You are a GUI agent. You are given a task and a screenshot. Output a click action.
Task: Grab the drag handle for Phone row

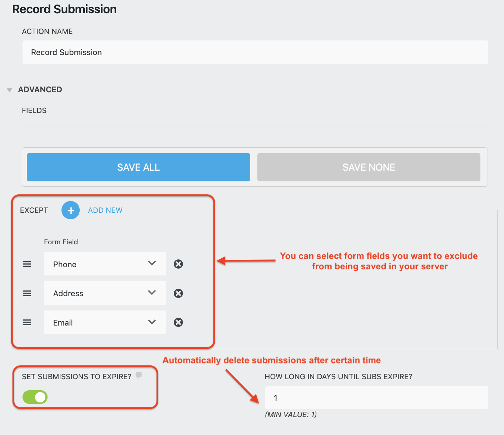27,264
